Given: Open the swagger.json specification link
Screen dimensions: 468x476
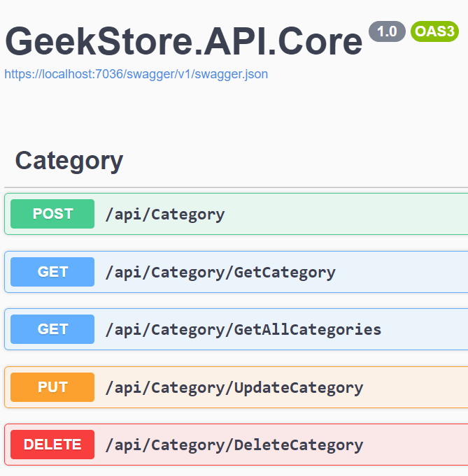Looking at the screenshot, I should [136, 74].
